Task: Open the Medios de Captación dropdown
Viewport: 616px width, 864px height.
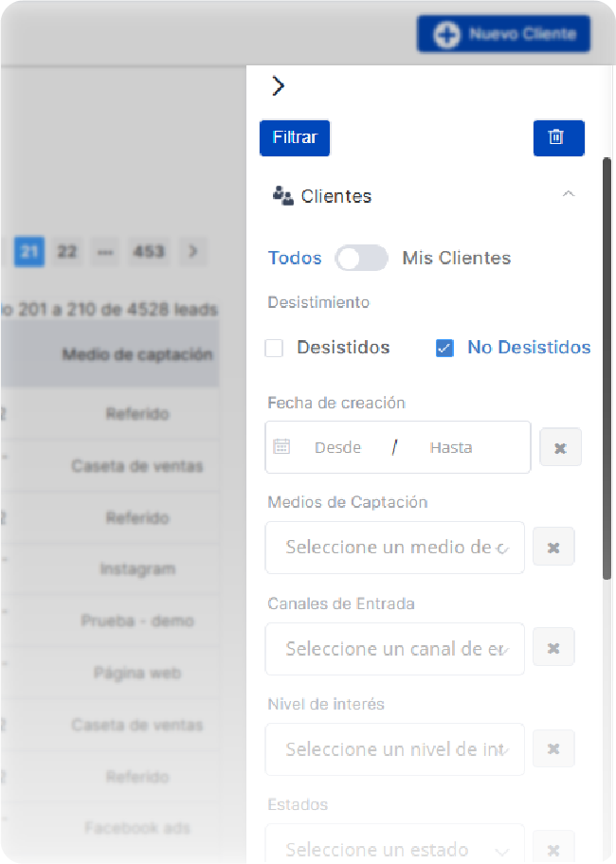Action: [394, 548]
